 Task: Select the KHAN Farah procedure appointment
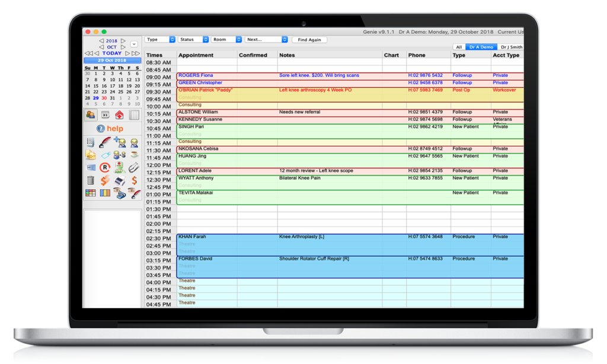[350, 244]
